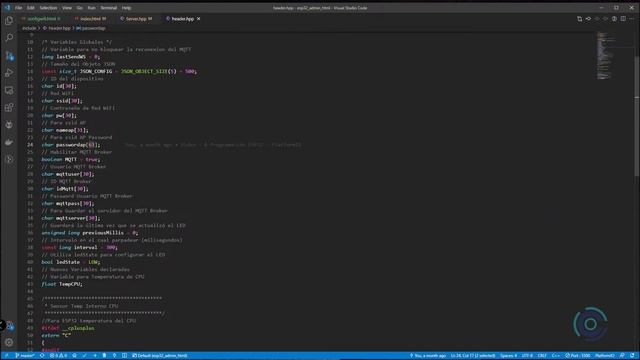The height and width of the screenshot is (360, 640).
Task: Open the Explorer view in activity bar
Action: pyautogui.click(x=9, y=21)
